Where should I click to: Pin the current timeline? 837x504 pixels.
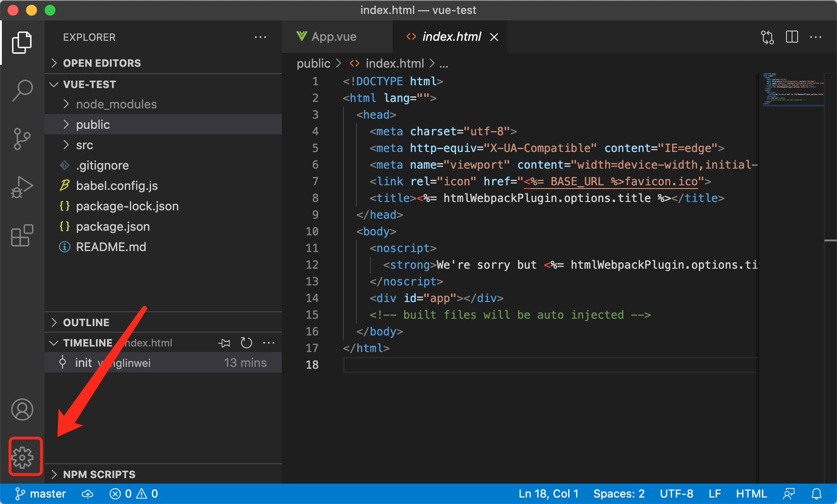click(x=224, y=343)
